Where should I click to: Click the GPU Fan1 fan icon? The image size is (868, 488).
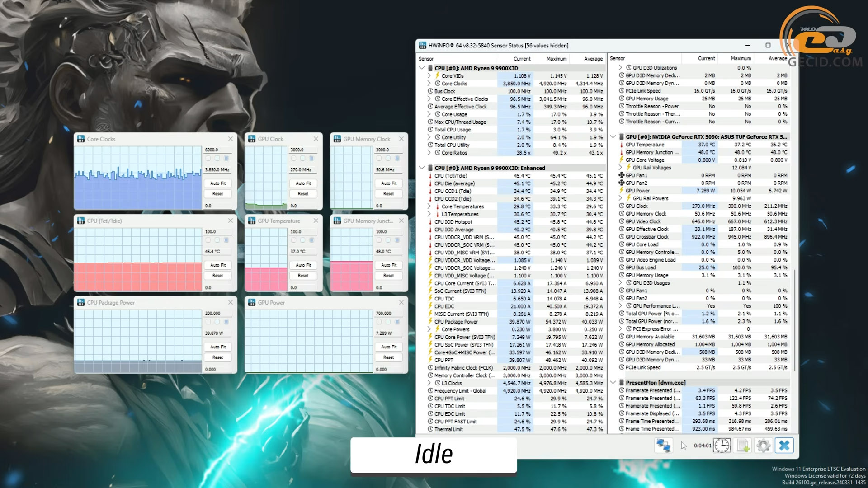[622, 175]
